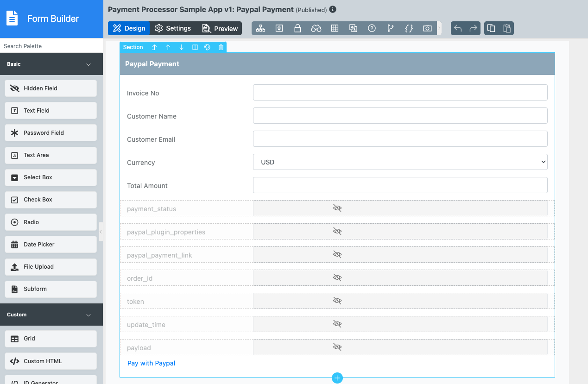Click the camera screenshot icon
Viewport: 588px width, 384px height.
427,28
